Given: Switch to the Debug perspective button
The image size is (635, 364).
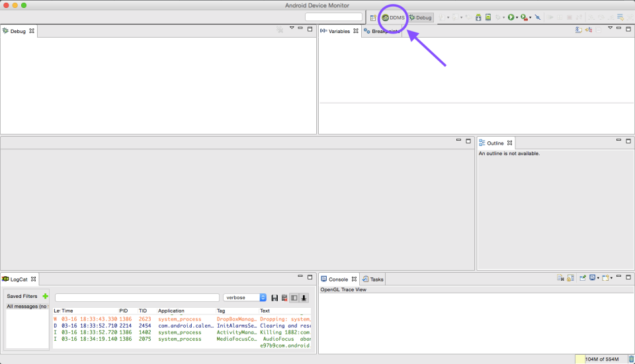Looking at the screenshot, I should (421, 18).
